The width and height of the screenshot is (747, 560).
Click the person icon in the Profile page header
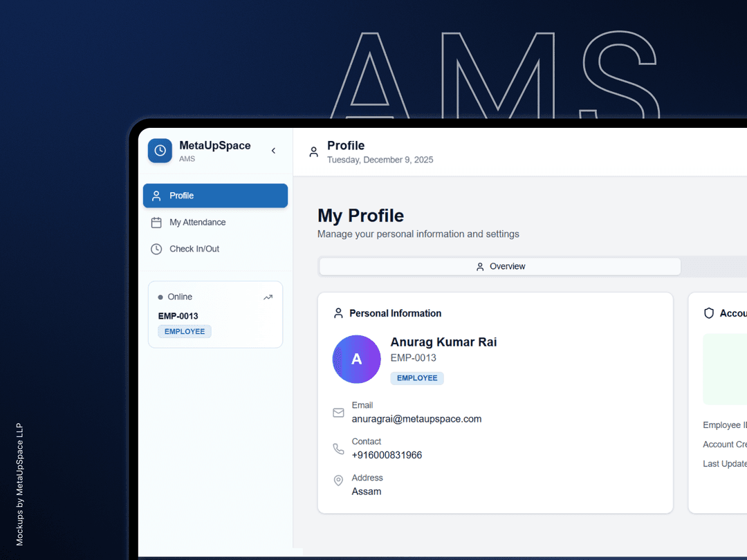313,150
